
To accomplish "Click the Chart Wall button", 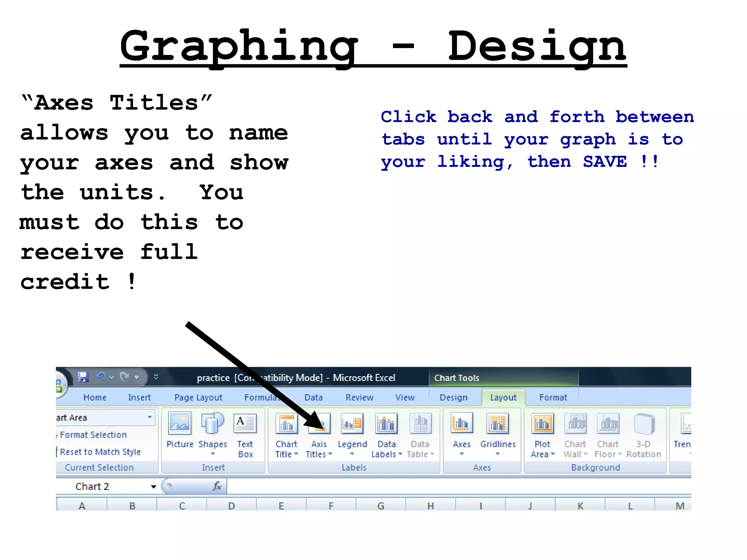I will pos(575,435).
